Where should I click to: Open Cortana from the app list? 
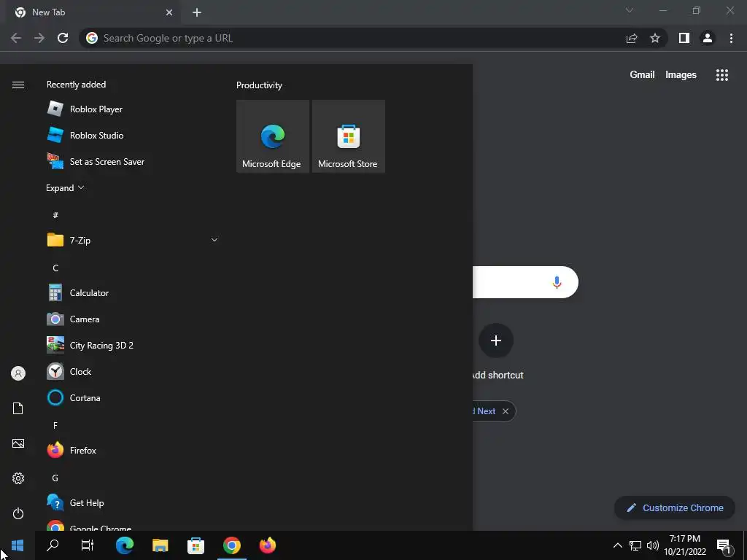coord(133,397)
